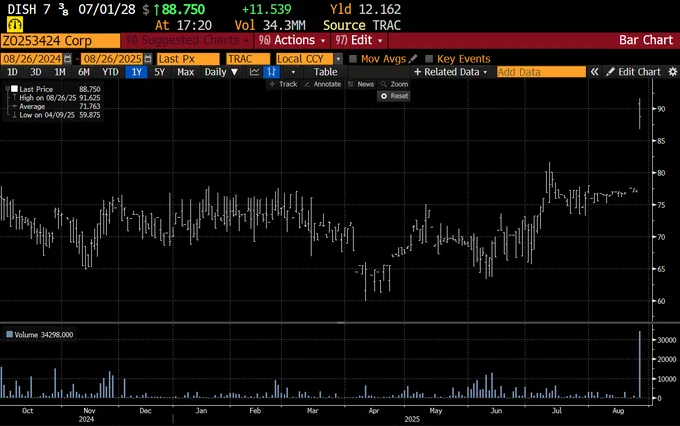The width and height of the screenshot is (680, 426).
Task: Switch to line chart type icon
Action: (x=255, y=72)
